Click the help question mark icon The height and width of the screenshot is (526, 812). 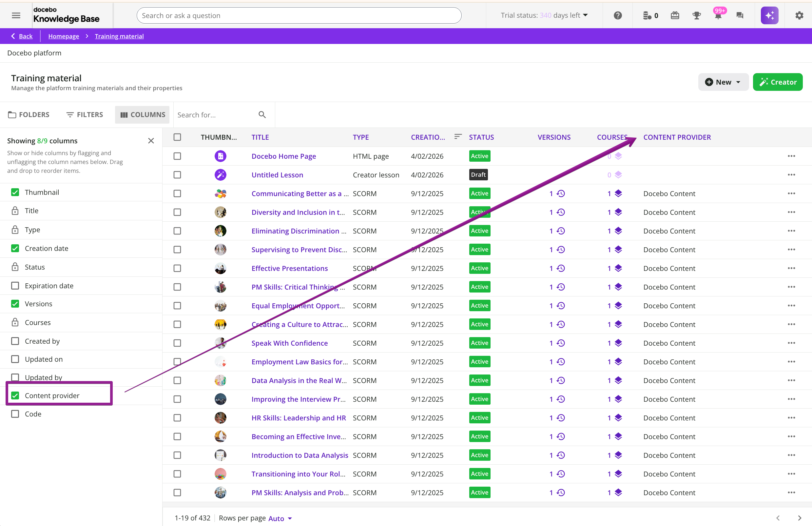click(618, 15)
